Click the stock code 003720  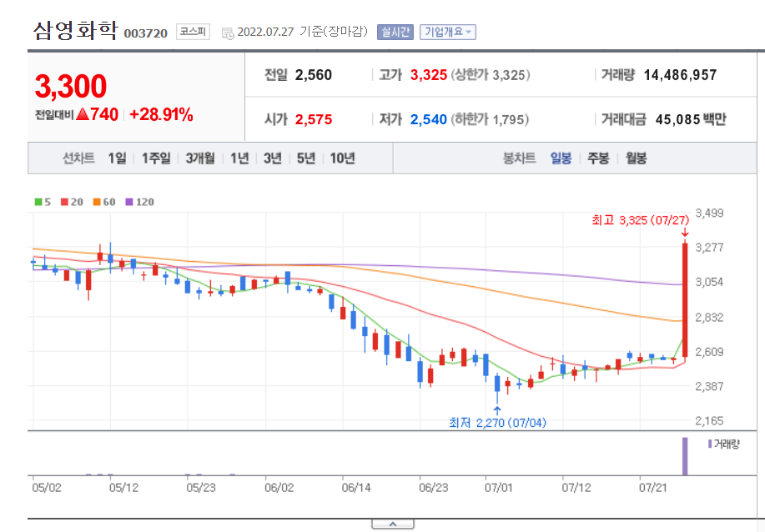pos(145,33)
